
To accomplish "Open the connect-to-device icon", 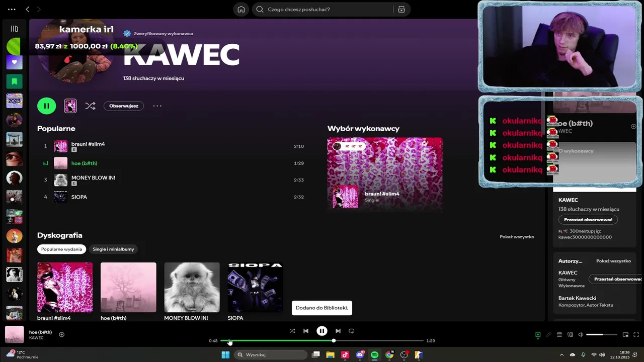I will click(570, 334).
